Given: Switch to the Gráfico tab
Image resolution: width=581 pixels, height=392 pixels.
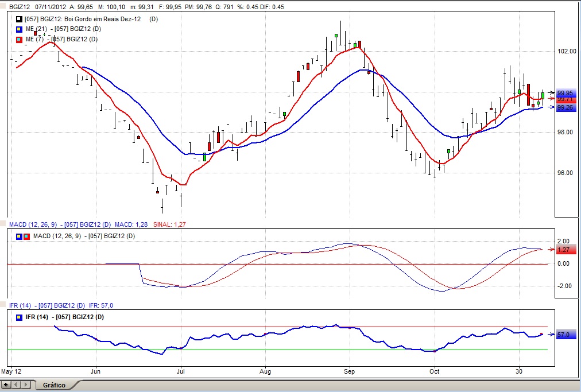Looking at the screenshot, I should point(53,385).
